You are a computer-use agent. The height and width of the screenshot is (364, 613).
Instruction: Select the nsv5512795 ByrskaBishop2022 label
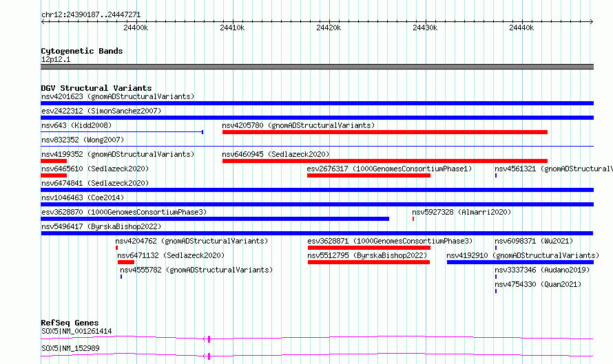click(x=368, y=255)
